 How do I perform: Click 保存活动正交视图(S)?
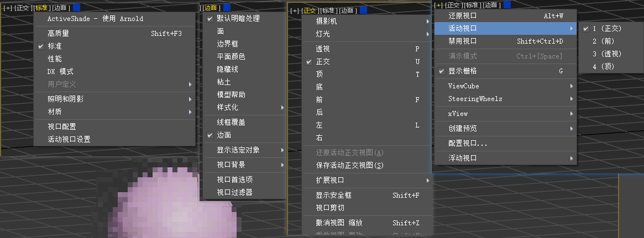pyautogui.click(x=366, y=165)
